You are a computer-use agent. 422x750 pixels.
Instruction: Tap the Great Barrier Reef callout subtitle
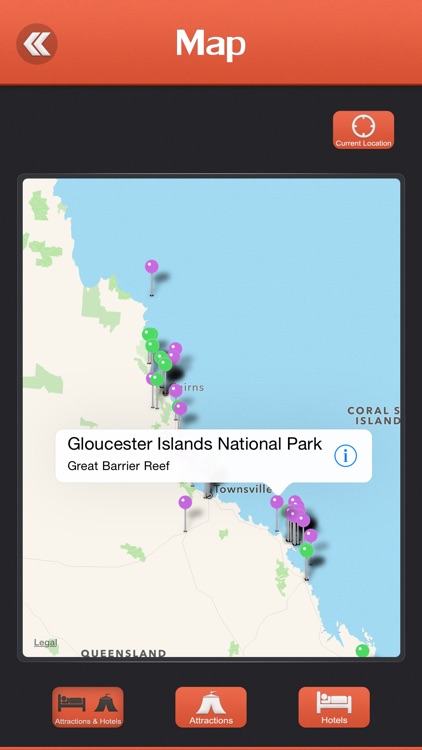click(x=118, y=466)
